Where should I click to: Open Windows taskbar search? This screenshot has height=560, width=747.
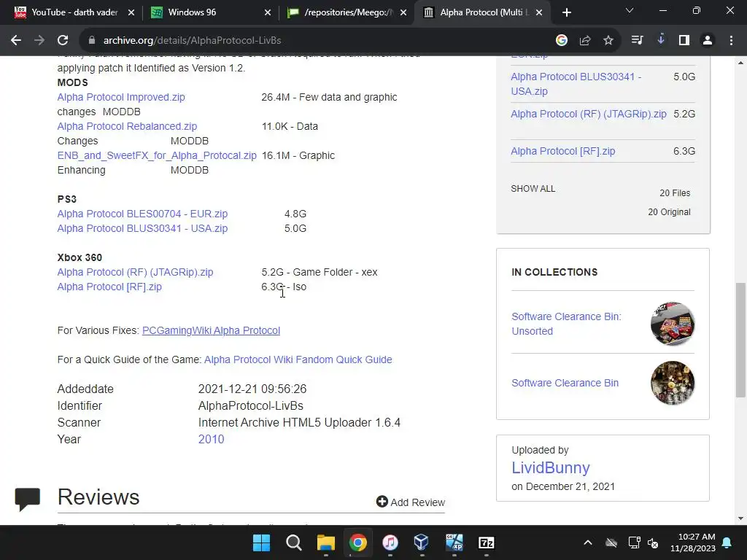click(293, 542)
